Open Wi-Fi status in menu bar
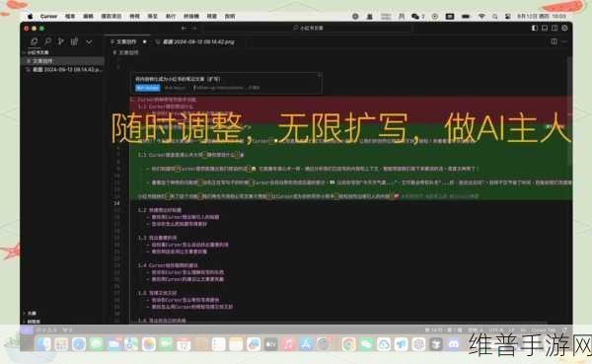Screen dimensions: 592x364 point(481,16)
